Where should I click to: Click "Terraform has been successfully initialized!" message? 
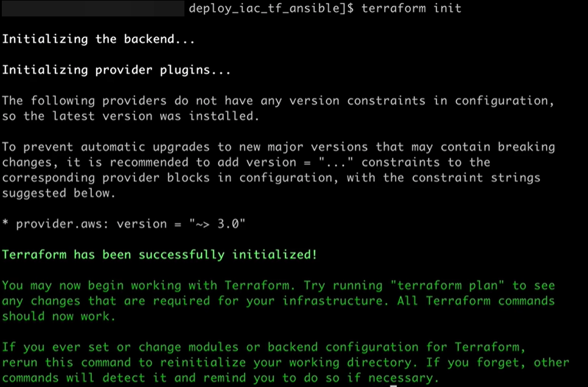159,254
